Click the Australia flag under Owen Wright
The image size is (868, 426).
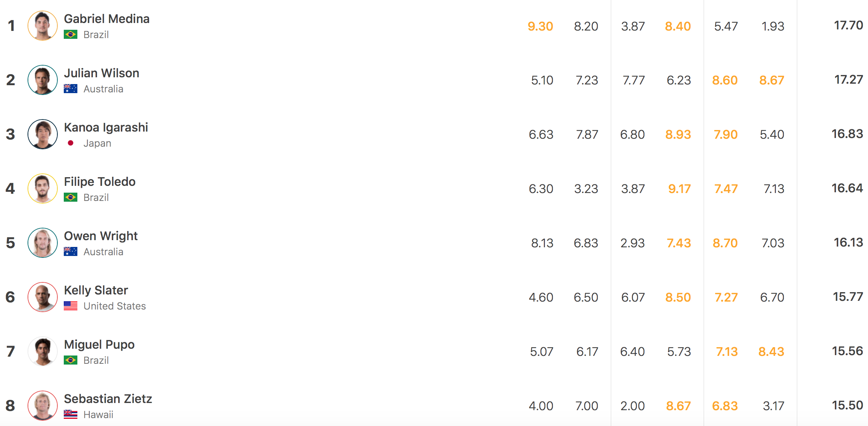click(71, 252)
